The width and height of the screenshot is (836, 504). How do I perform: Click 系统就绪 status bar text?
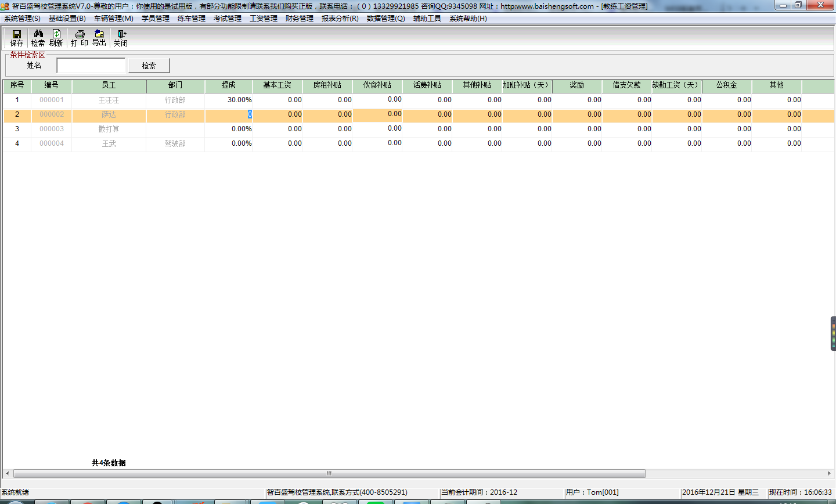tap(15, 492)
